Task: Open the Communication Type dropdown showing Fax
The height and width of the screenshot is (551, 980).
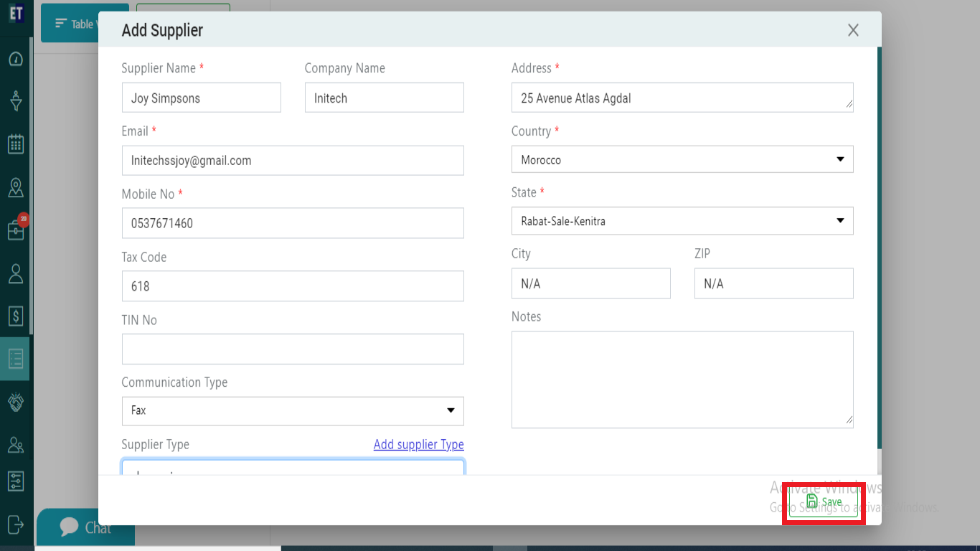Action: pyautogui.click(x=293, y=410)
